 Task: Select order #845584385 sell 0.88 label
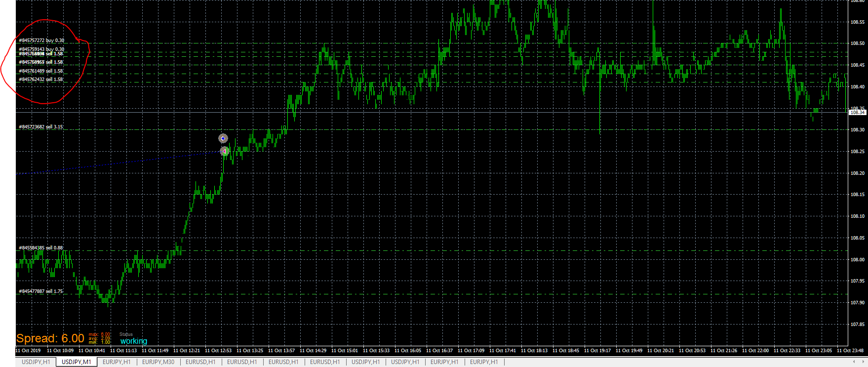(x=41, y=248)
